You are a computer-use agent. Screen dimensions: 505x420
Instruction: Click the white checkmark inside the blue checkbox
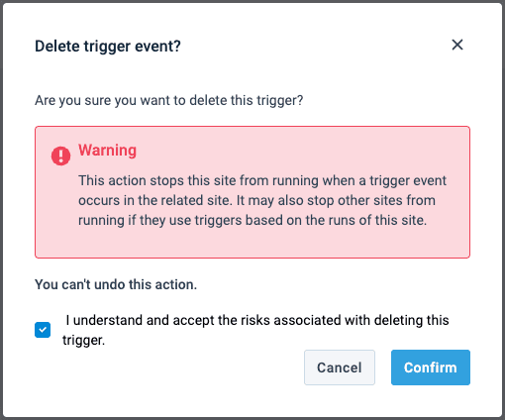point(43,330)
